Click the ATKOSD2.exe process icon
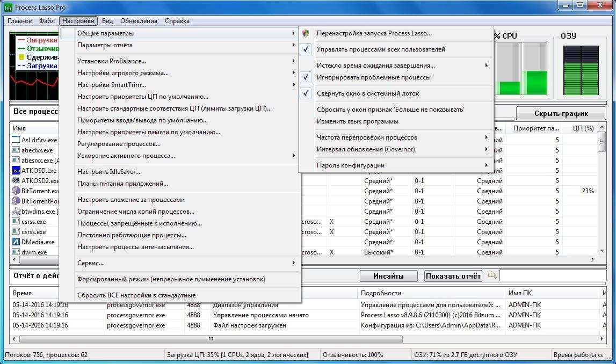Screen dimensions: 616x364 point(16,180)
